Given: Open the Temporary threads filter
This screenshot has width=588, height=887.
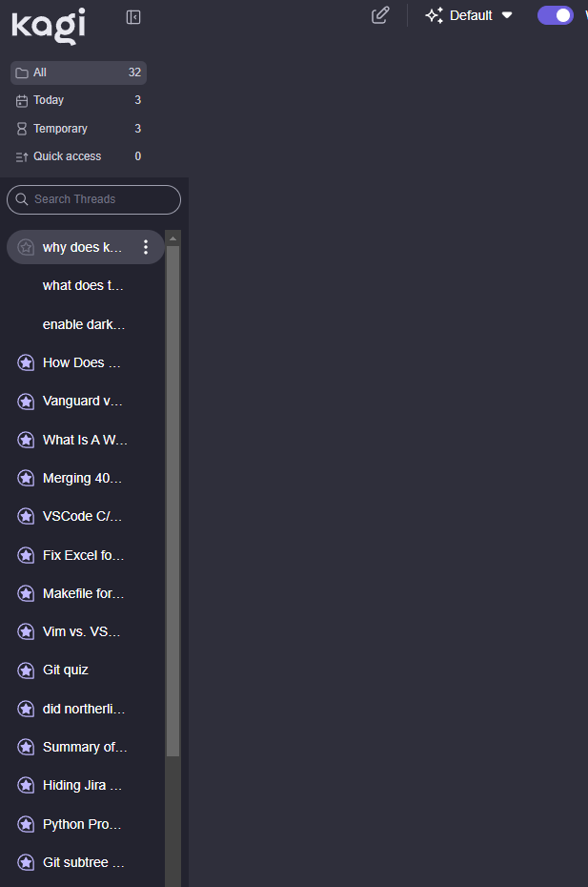Looking at the screenshot, I should click(x=78, y=129).
